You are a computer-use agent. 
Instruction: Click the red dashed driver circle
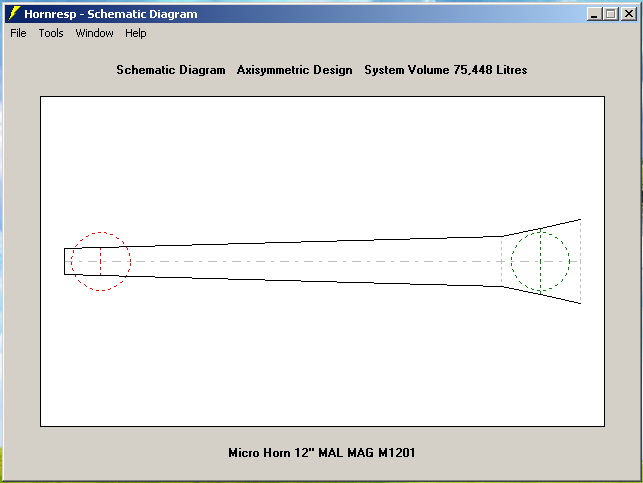(x=101, y=261)
